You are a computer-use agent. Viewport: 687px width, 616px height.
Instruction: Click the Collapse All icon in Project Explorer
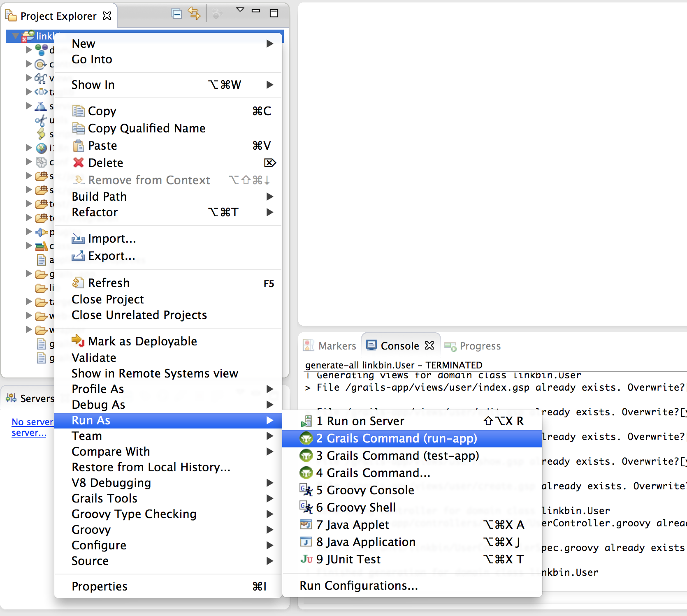(x=176, y=14)
